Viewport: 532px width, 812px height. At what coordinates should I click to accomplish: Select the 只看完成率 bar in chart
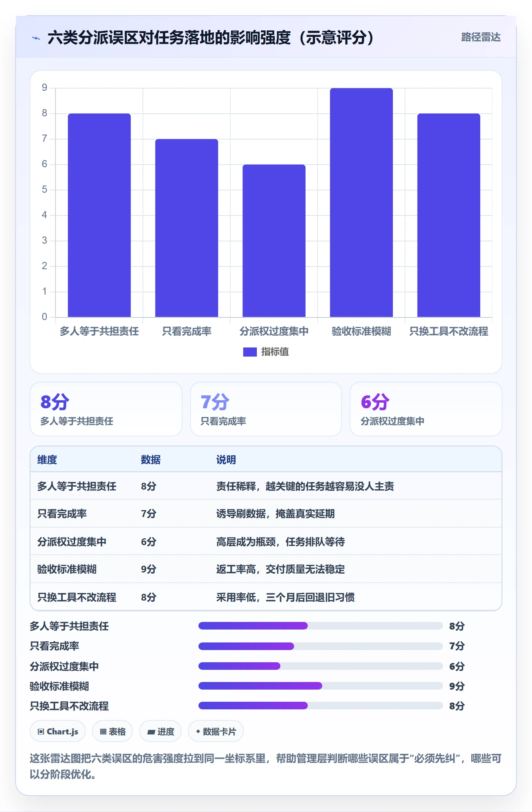pyautogui.click(x=187, y=228)
